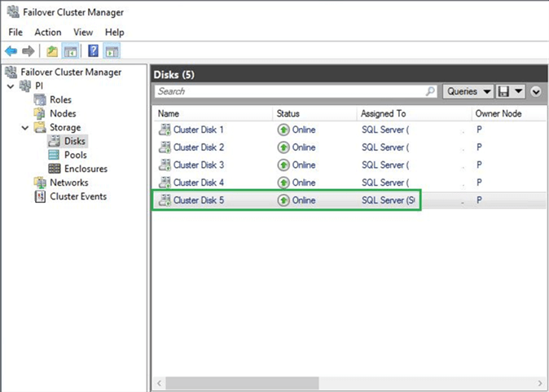Toggle the Show/Hide Console Tree icon
549x392 pixels.
click(x=70, y=51)
